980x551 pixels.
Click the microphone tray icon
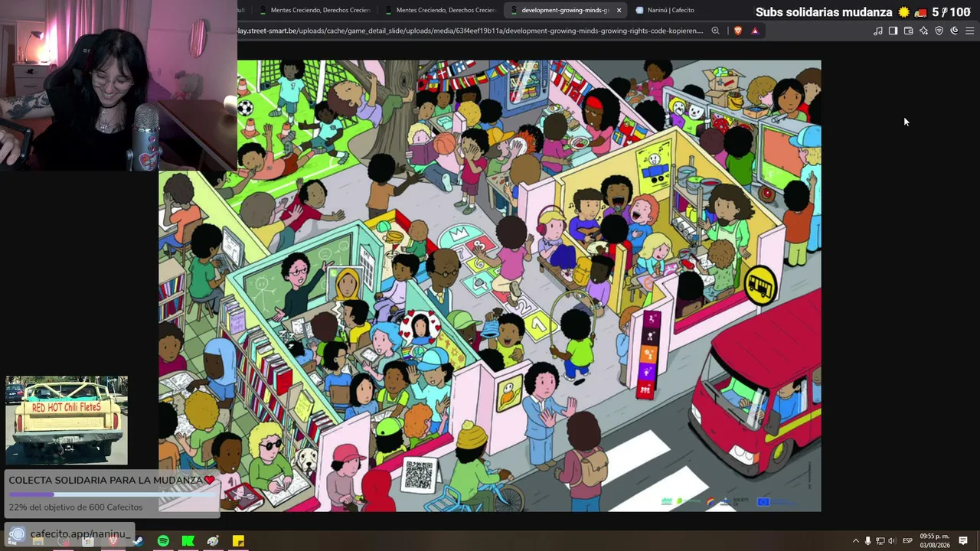[867, 541]
